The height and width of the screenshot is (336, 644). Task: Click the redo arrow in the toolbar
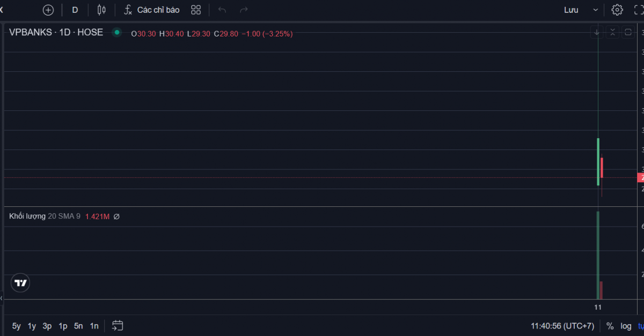244,10
